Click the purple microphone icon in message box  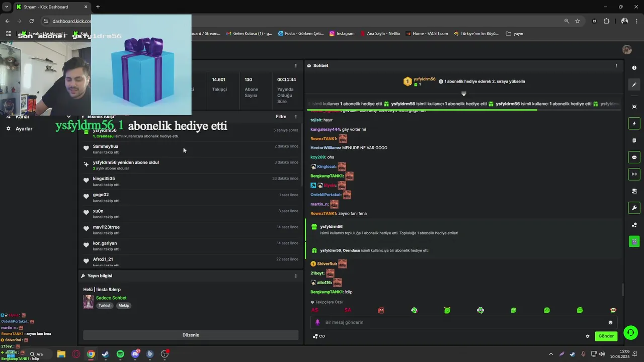pos(317,322)
